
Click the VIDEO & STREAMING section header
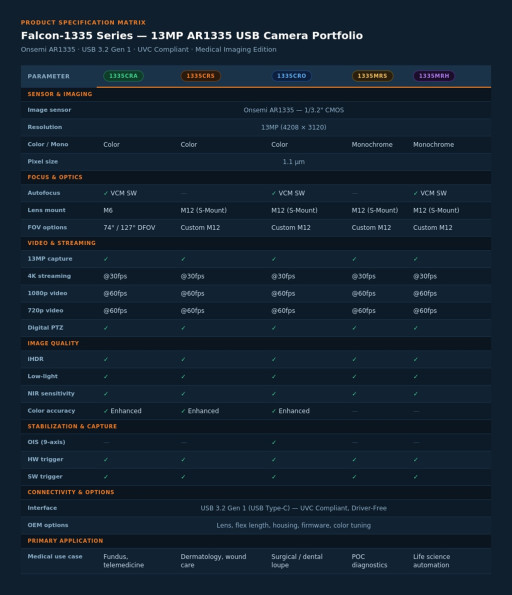(61, 243)
